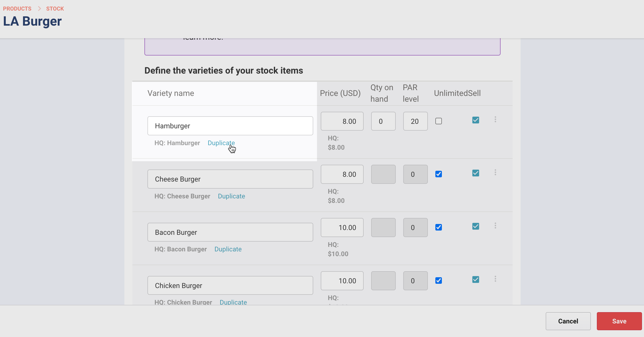This screenshot has width=644, height=337.
Task: Edit Hamburger price field 8.00
Action: pyautogui.click(x=342, y=121)
